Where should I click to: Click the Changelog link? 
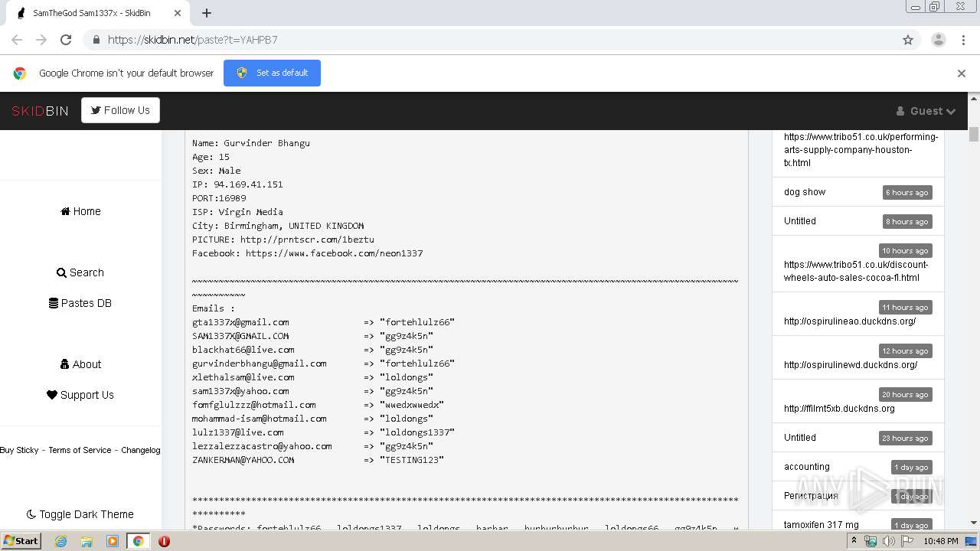coord(141,450)
